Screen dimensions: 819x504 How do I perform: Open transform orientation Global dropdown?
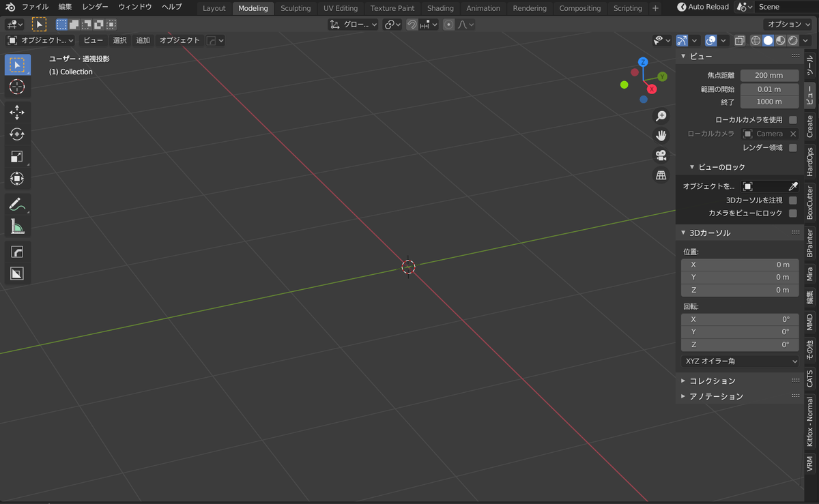click(x=354, y=25)
